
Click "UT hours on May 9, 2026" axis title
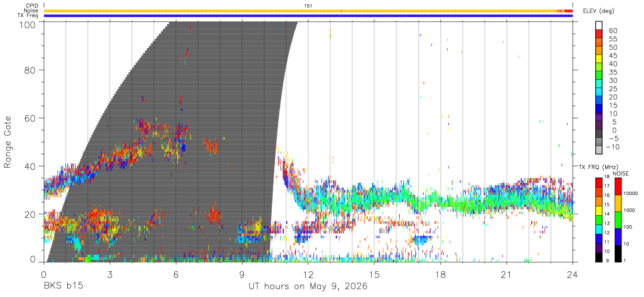pyautogui.click(x=308, y=287)
